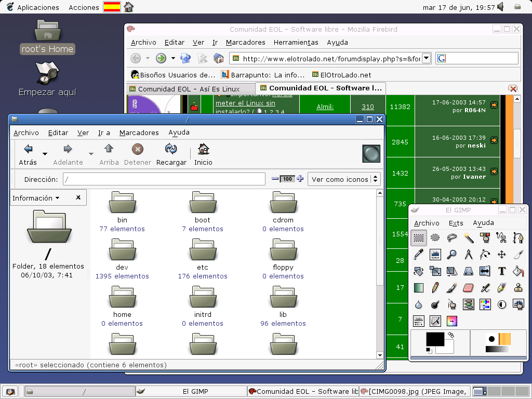Click the Inicio home toolbar button
This screenshot has width=532, height=399.
pos(203,155)
